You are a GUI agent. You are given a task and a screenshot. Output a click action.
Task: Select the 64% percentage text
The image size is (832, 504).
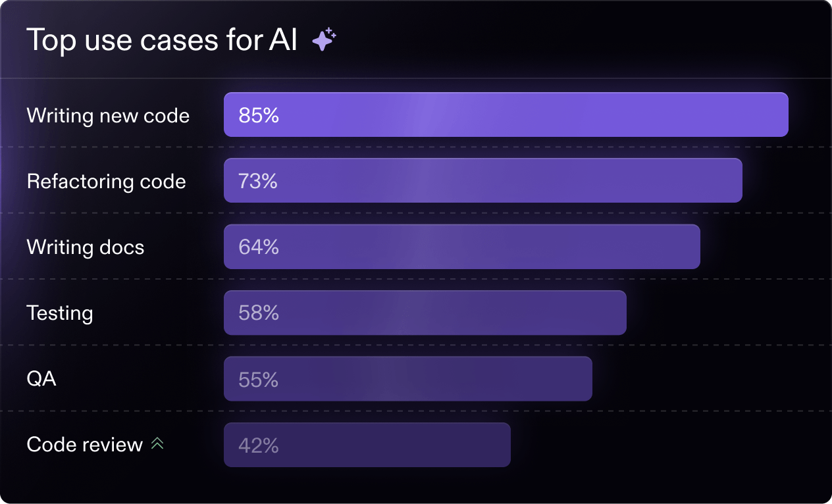259,247
